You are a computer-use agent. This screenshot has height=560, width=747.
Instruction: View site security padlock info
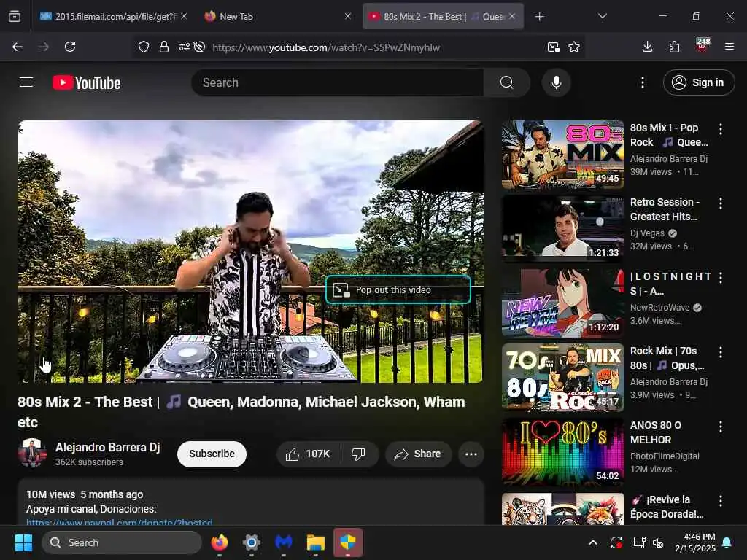(164, 47)
